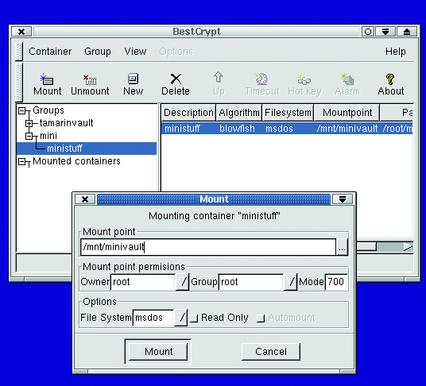The image size is (426, 386).
Task: Open the File System dropdown arrow
Action: (x=181, y=317)
